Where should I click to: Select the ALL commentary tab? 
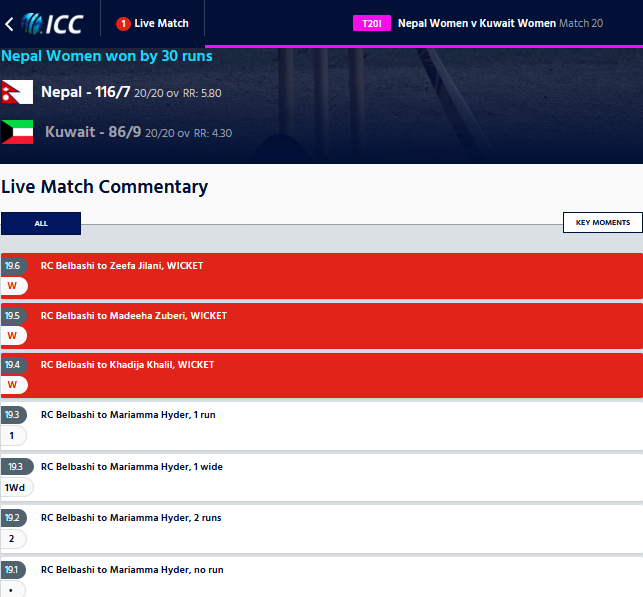41,223
